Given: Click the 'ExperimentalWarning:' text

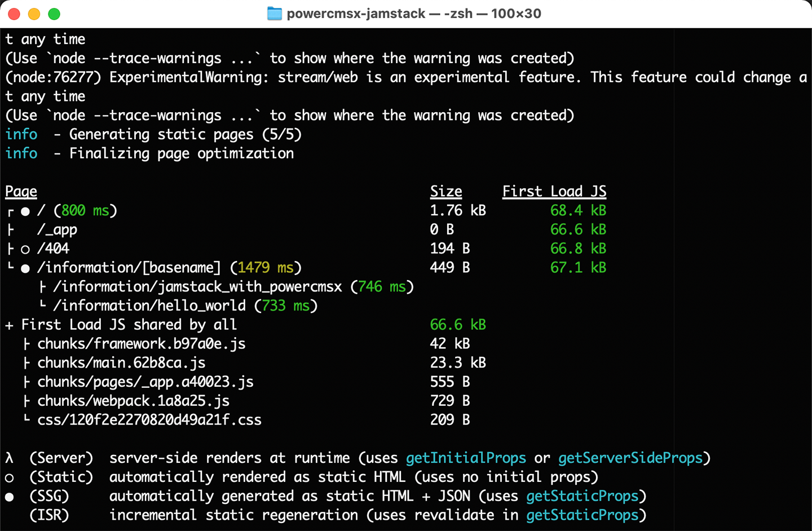Looking at the screenshot, I should tap(189, 77).
